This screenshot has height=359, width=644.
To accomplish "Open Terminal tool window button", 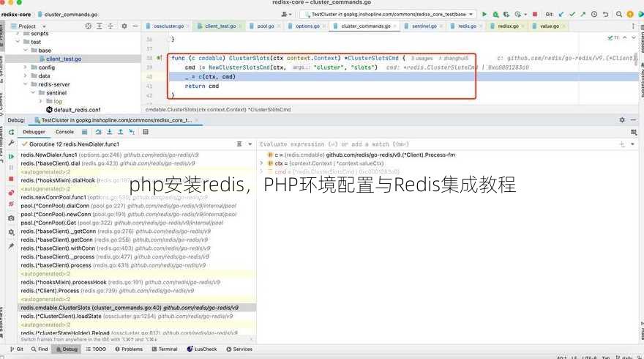I will tap(165, 349).
